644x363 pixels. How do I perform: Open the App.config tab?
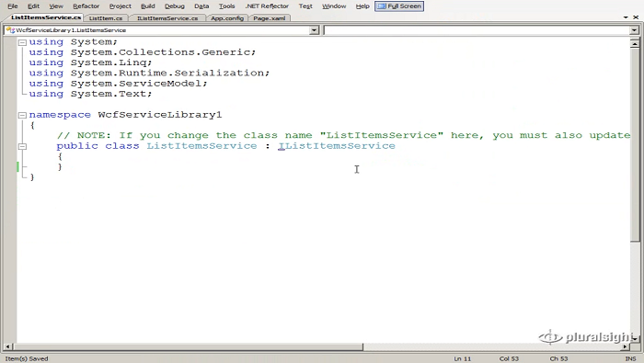pyautogui.click(x=227, y=18)
